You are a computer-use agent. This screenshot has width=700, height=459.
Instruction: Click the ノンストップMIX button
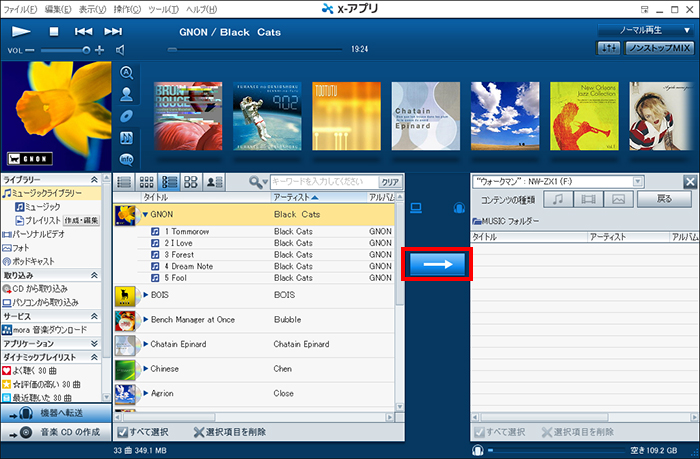point(660,48)
